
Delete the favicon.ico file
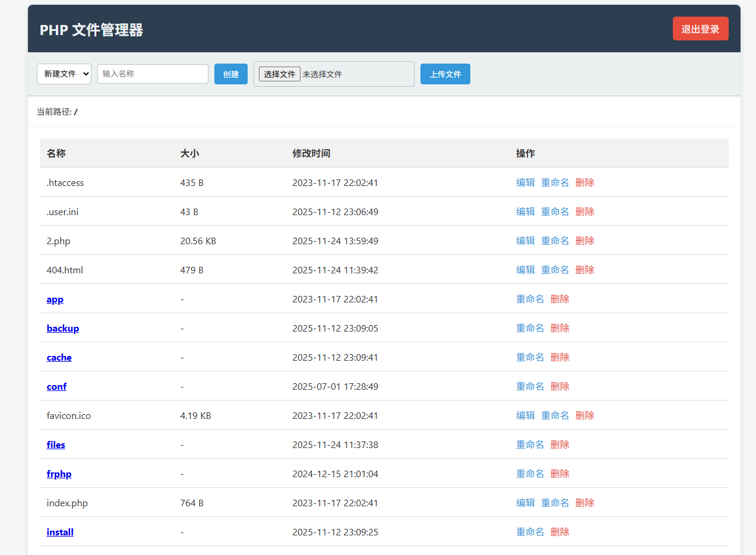[x=584, y=415]
